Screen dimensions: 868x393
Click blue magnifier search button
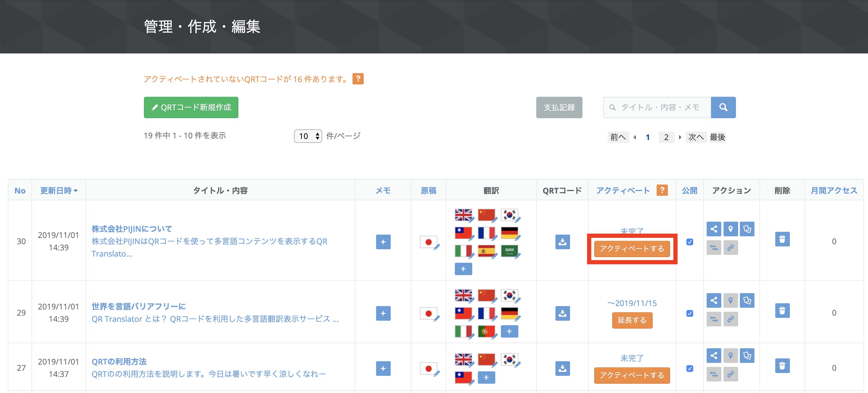(723, 107)
